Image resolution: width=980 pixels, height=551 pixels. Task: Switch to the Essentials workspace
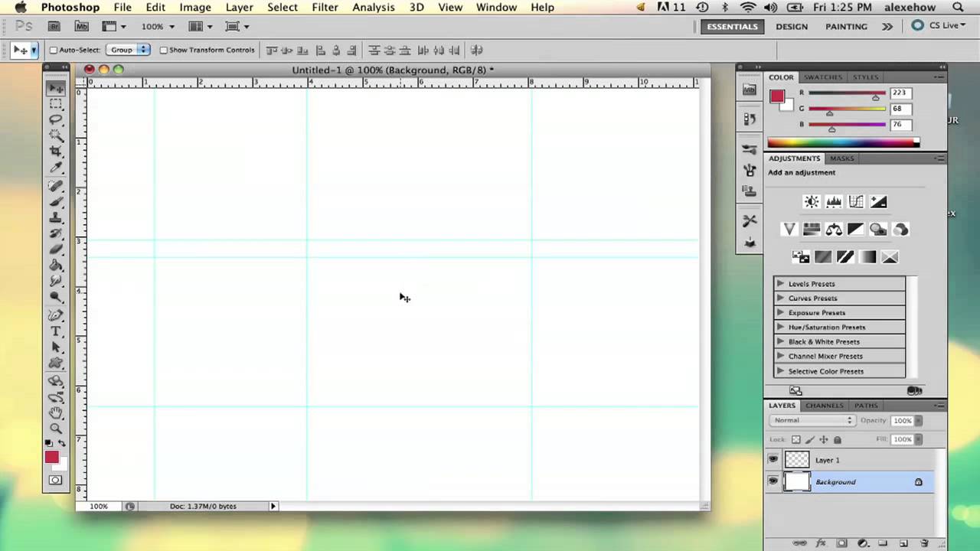click(x=732, y=26)
